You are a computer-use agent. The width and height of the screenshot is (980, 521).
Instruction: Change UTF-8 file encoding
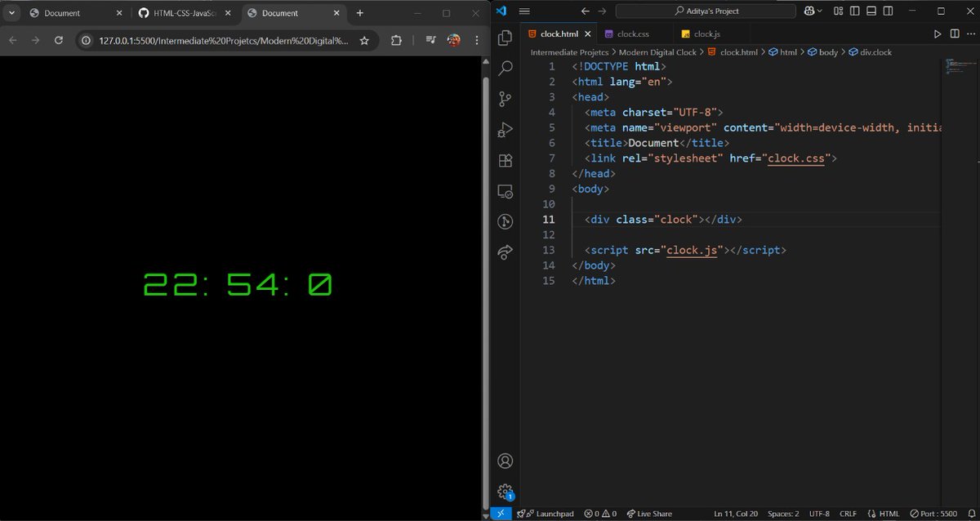pos(819,514)
